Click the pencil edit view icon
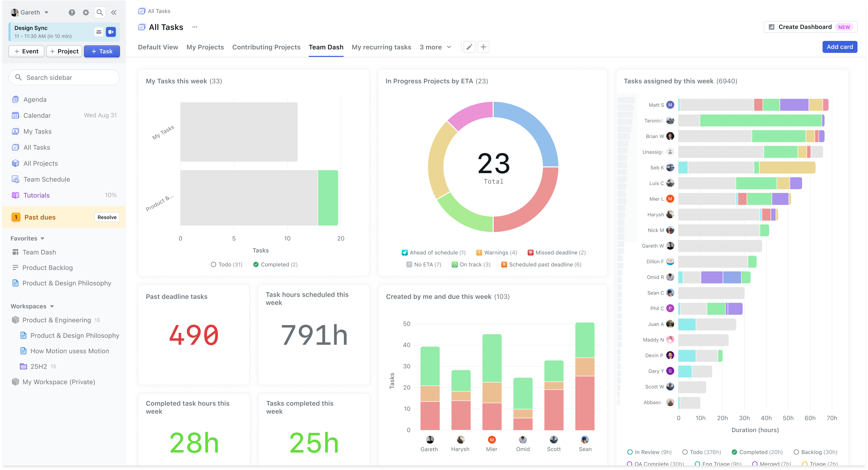868x470 pixels. pyautogui.click(x=469, y=47)
